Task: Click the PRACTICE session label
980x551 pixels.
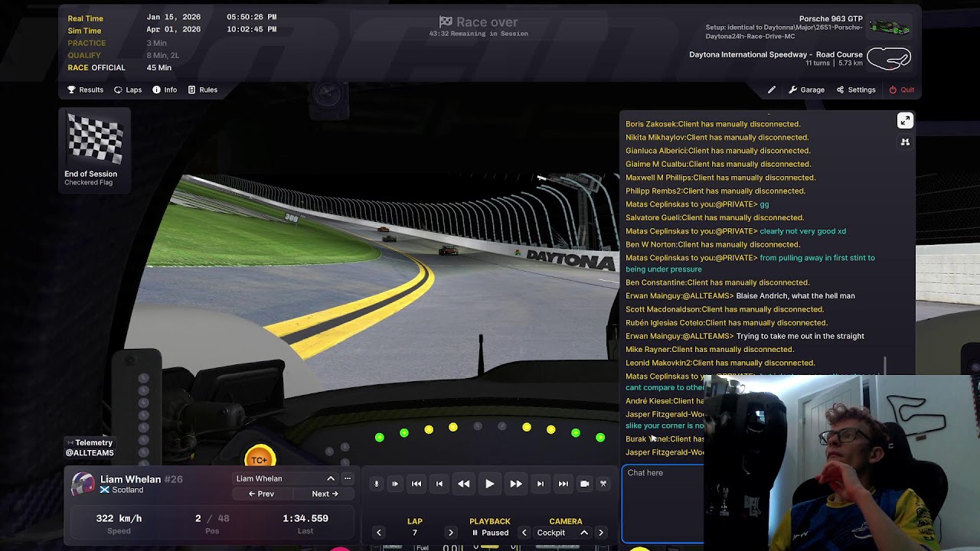Action: (x=87, y=43)
